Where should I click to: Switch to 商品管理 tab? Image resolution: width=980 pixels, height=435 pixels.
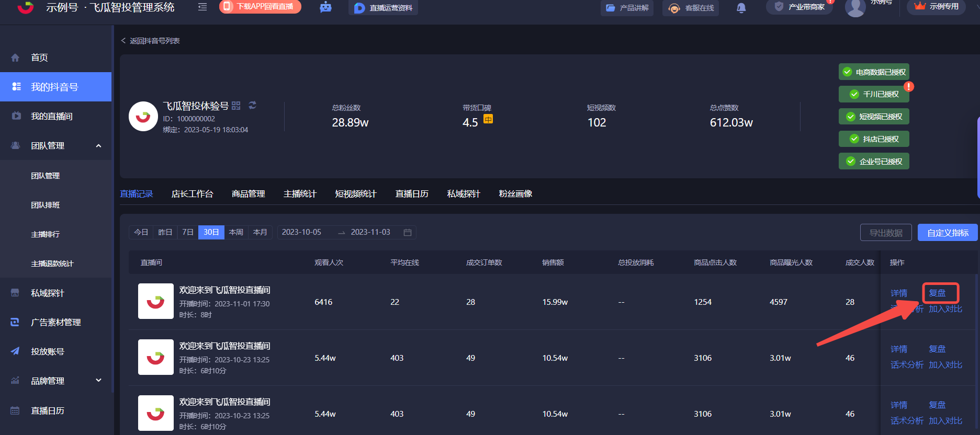[x=249, y=194]
